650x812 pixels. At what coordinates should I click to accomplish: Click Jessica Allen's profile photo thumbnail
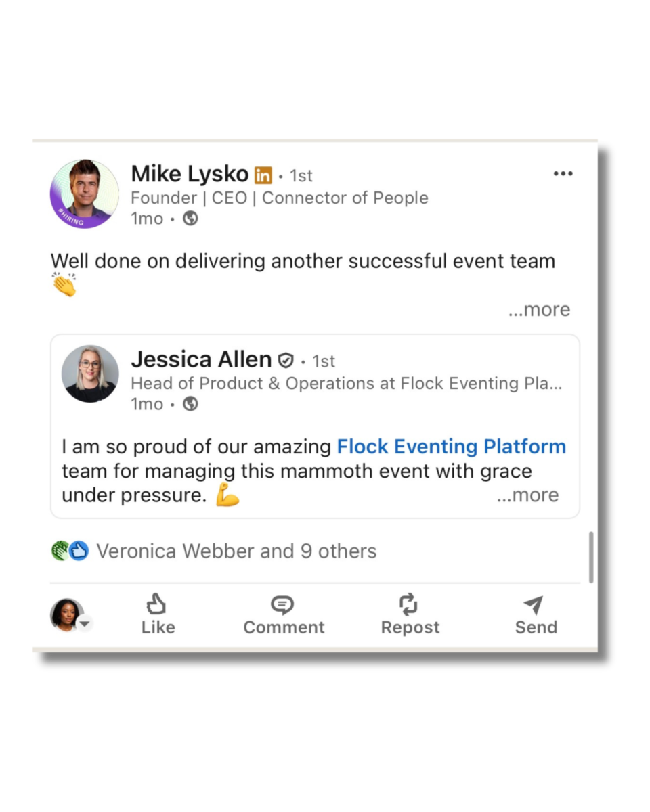click(90, 374)
